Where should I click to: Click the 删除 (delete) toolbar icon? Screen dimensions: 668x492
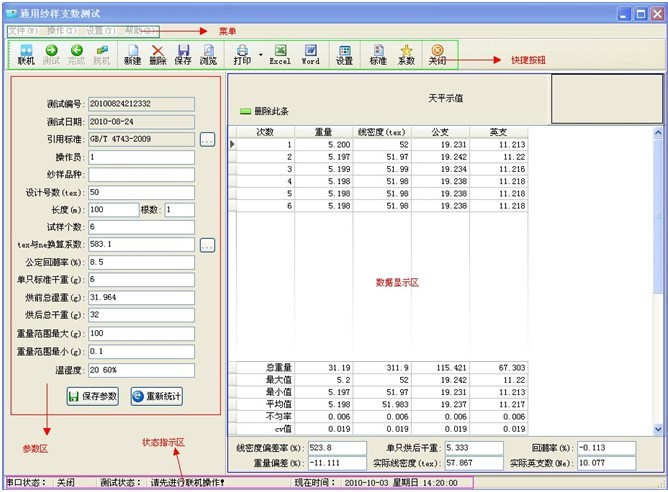pos(158,54)
